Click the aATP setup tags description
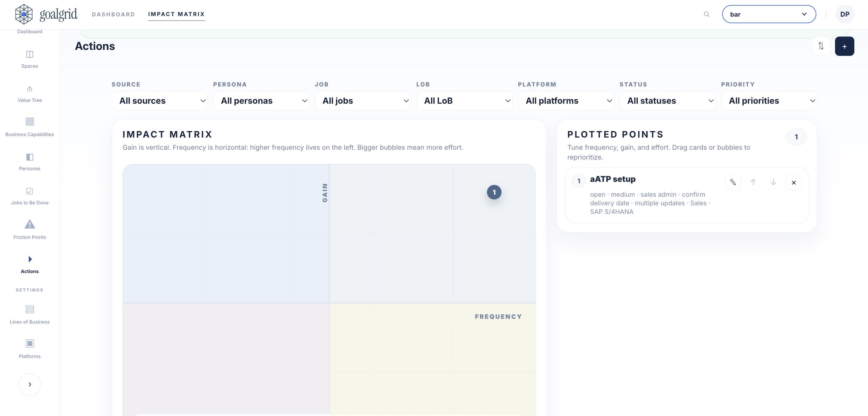 tap(650, 203)
